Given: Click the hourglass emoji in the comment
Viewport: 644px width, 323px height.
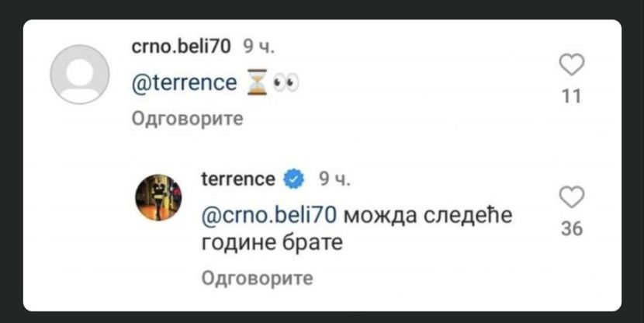Looking at the screenshot, I should pyautogui.click(x=257, y=83).
